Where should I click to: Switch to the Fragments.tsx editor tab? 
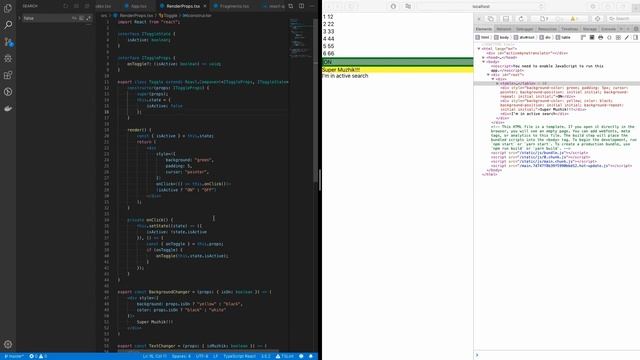click(x=234, y=6)
